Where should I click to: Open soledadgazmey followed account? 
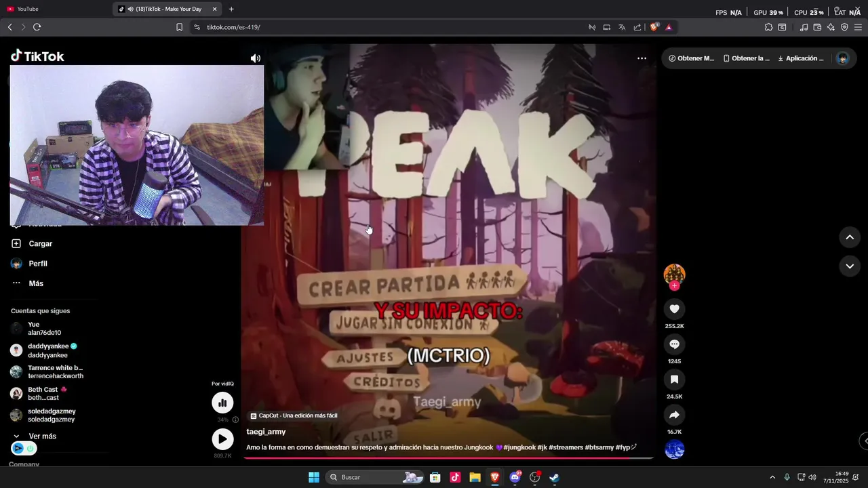click(x=43, y=415)
